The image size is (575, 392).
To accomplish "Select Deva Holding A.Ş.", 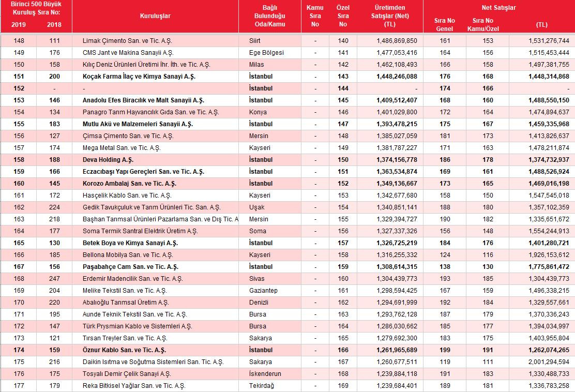I will pyautogui.click(x=108, y=159).
